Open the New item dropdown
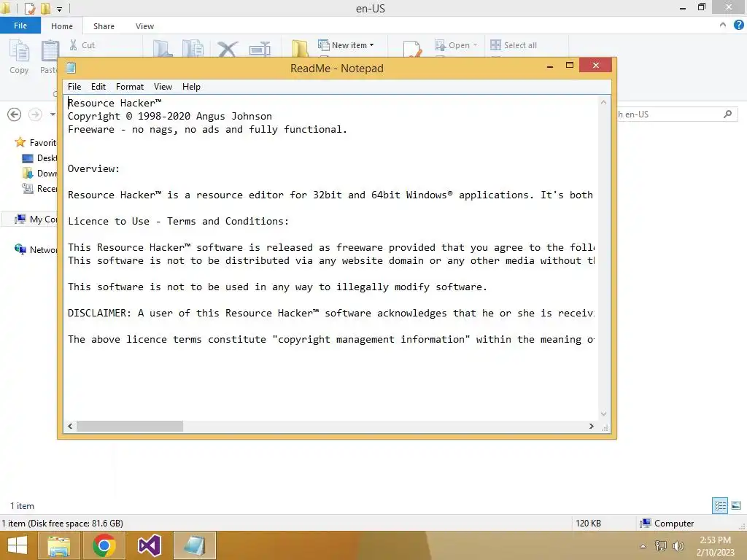The image size is (747, 560). pyautogui.click(x=346, y=45)
